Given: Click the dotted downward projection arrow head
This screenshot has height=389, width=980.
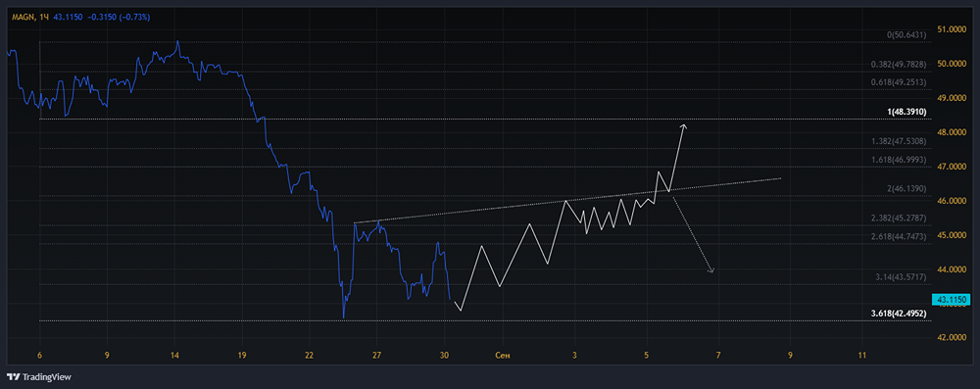Looking at the screenshot, I should [710, 269].
